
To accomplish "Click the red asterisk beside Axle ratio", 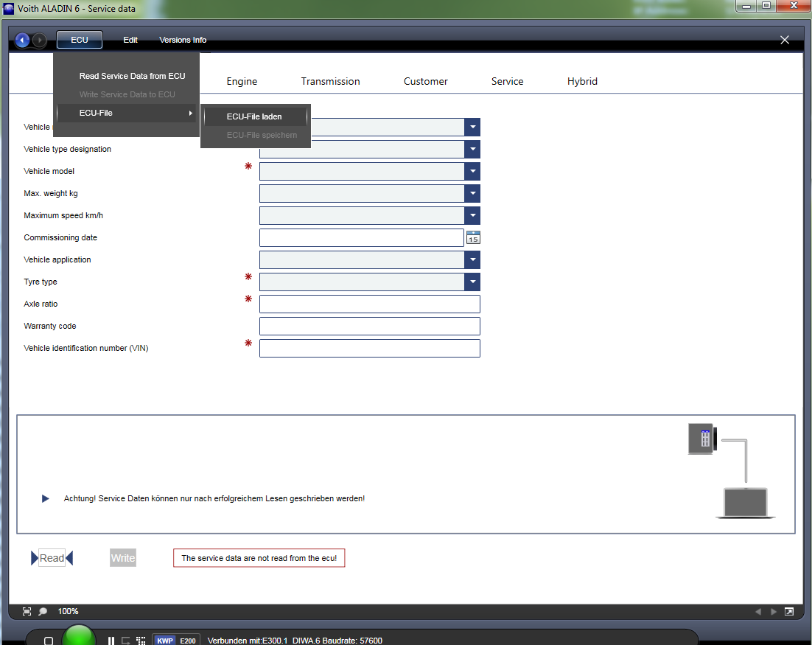I will [248, 299].
